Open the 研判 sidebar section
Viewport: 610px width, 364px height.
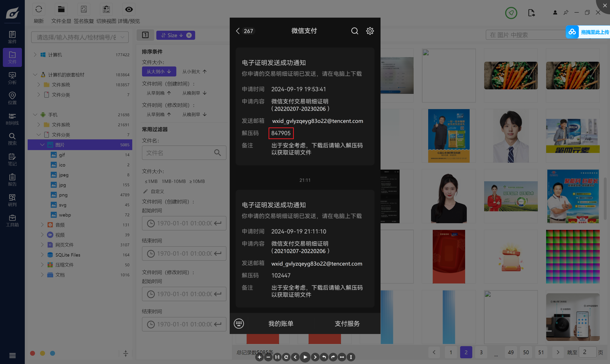pyautogui.click(x=12, y=200)
